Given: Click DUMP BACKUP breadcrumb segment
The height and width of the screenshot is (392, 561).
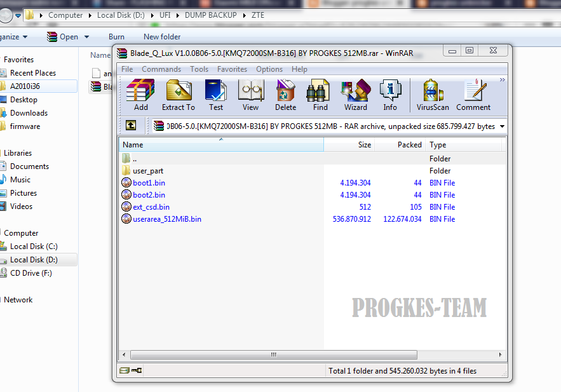Looking at the screenshot, I should tap(210, 15).
